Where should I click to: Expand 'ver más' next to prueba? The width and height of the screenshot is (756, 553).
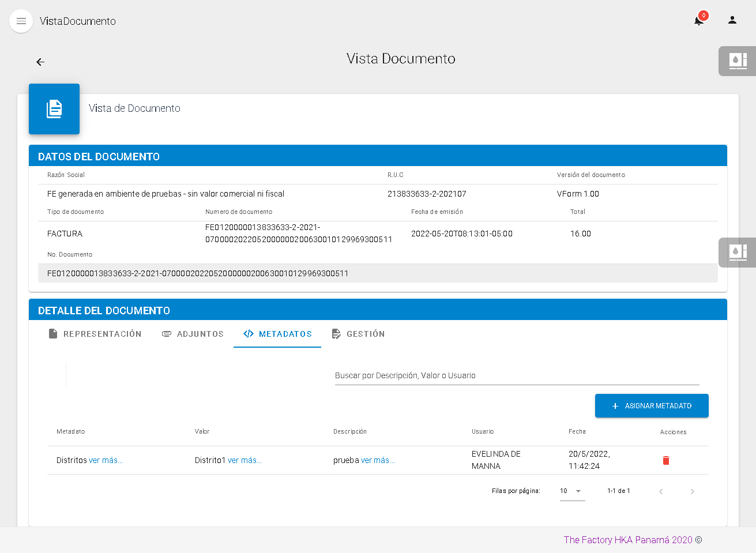[378, 460]
